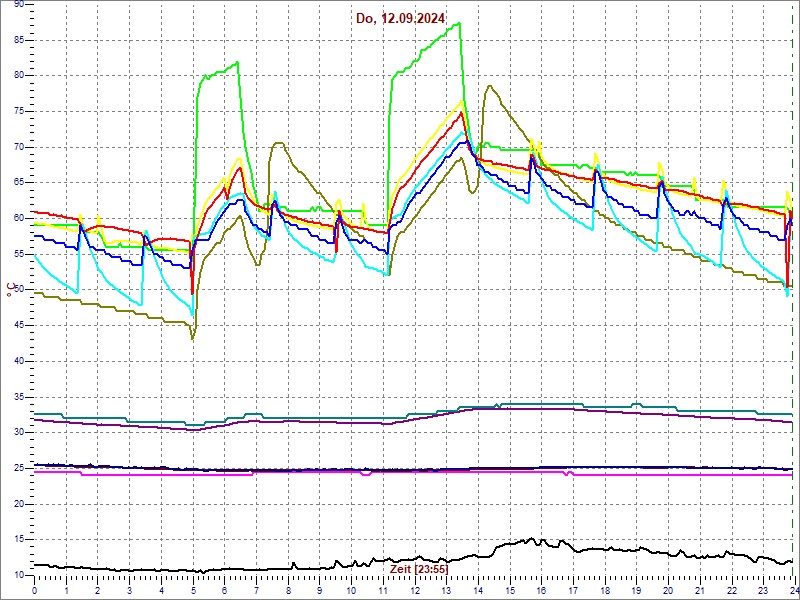Click the red curve's peak near hour 13
This screenshot has height=600, width=800.
(x=461, y=112)
